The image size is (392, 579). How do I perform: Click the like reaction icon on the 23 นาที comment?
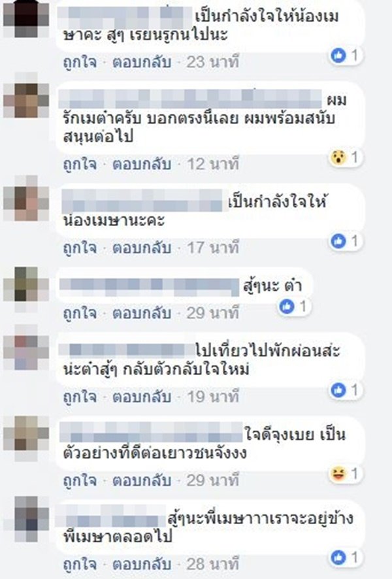338,56
